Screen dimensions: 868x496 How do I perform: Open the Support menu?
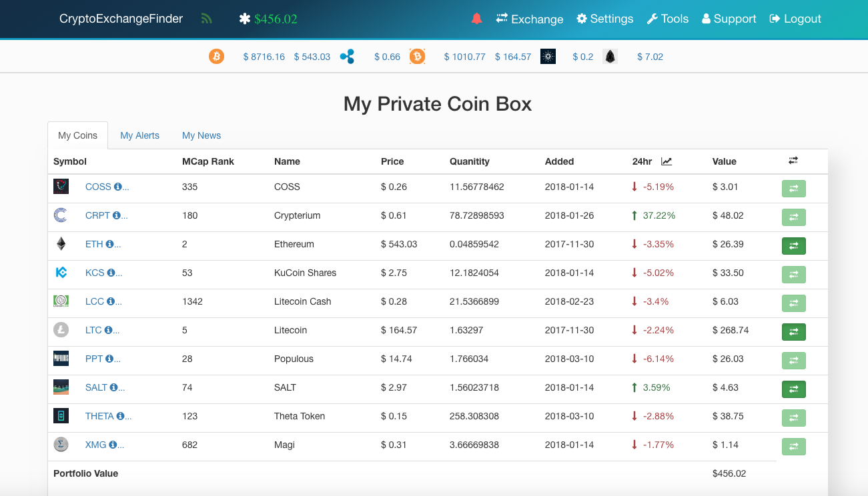coord(729,19)
